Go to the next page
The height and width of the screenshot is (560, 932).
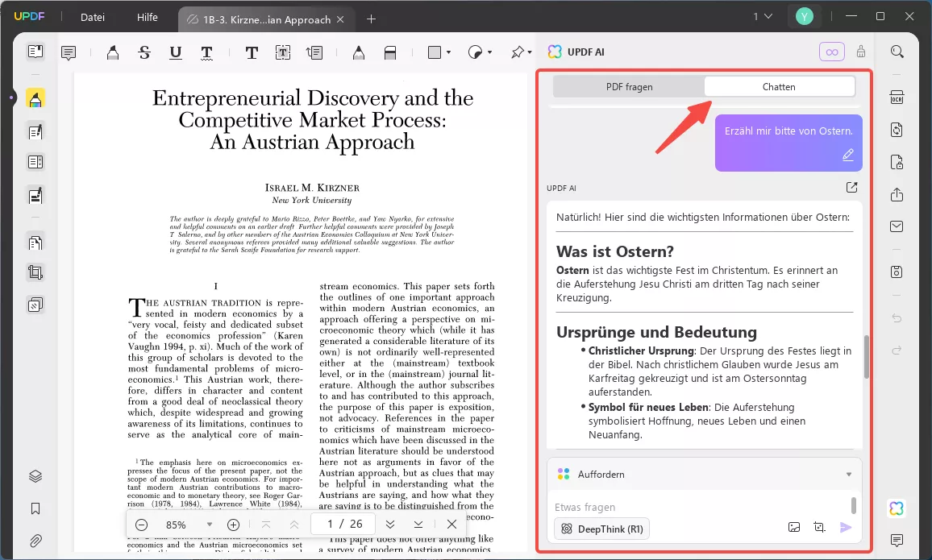pyautogui.click(x=390, y=525)
